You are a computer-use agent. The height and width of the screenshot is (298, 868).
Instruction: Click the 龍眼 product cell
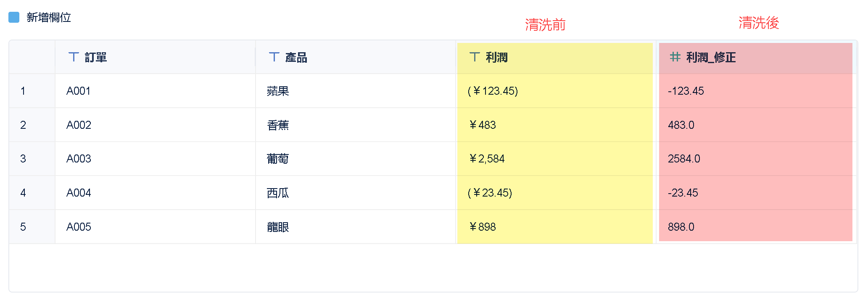click(x=278, y=227)
